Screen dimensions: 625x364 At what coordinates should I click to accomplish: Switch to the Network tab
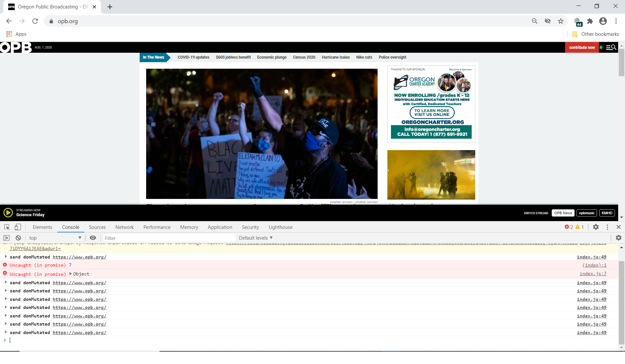(124, 227)
